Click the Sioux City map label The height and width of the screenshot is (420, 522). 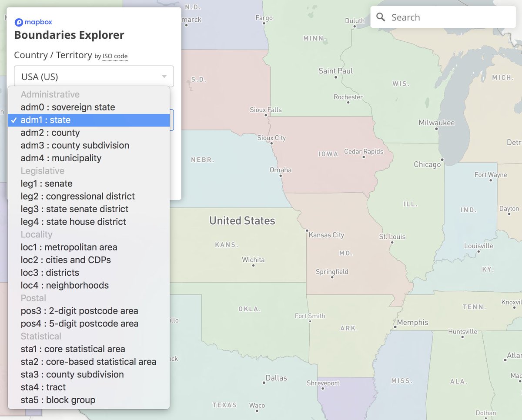pyautogui.click(x=271, y=138)
